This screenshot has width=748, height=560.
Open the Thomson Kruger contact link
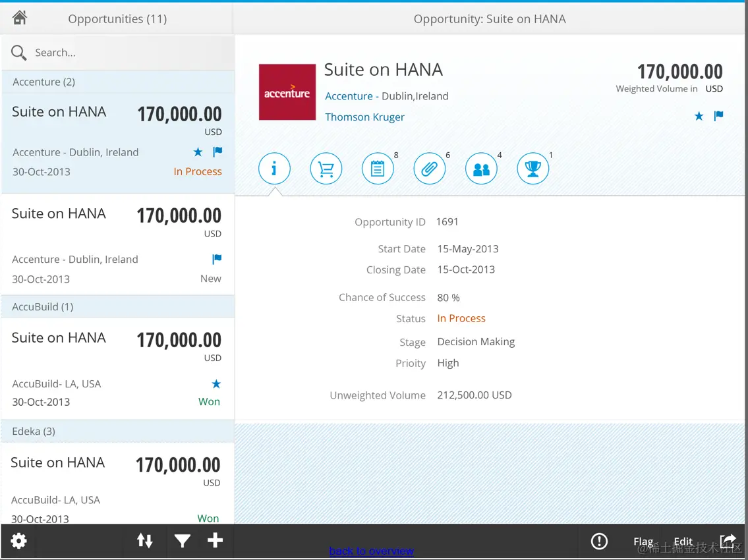pyautogui.click(x=364, y=117)
